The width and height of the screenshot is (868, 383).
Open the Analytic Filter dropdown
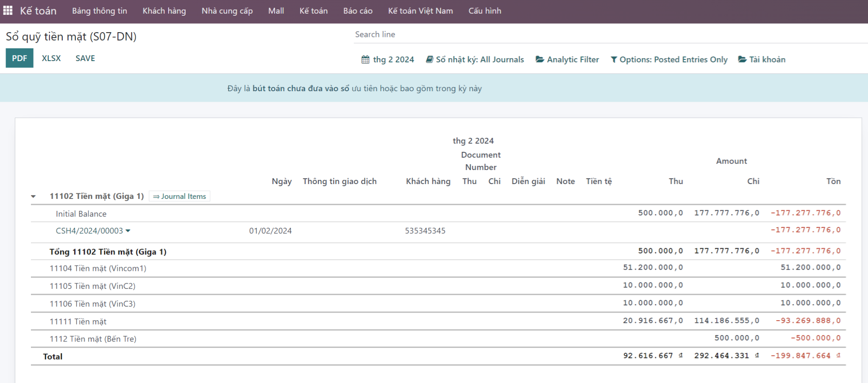click(x=568, y=59)
